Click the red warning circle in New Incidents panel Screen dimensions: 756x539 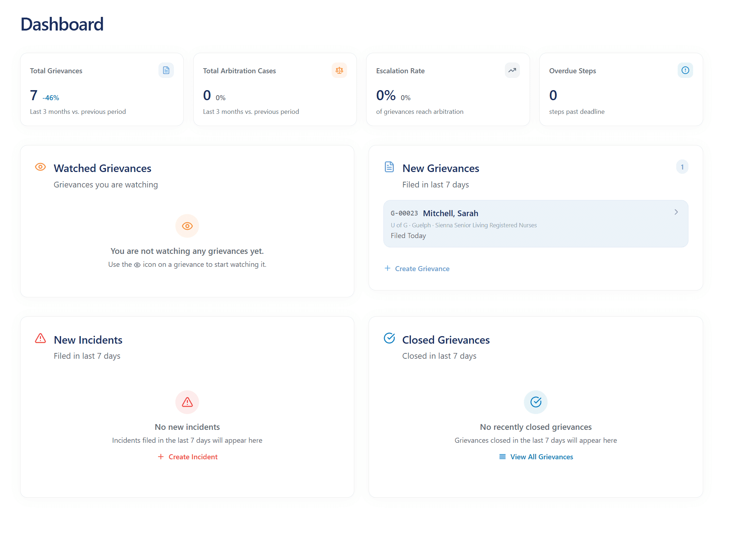(187, 402)
